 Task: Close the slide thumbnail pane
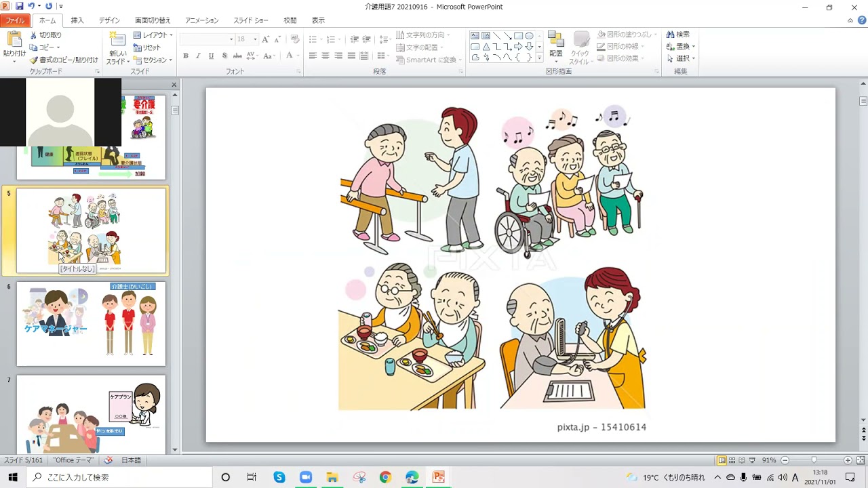click(x=174, y=85)
